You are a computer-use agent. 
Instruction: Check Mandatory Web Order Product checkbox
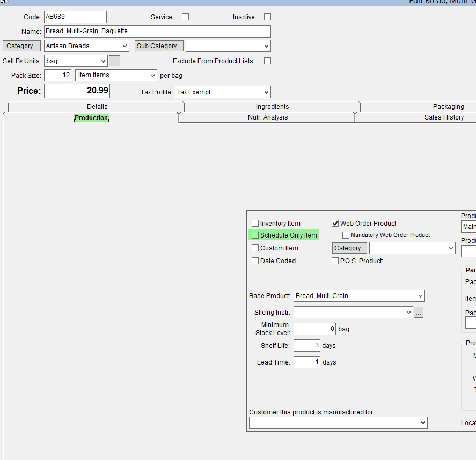(346, 235)
